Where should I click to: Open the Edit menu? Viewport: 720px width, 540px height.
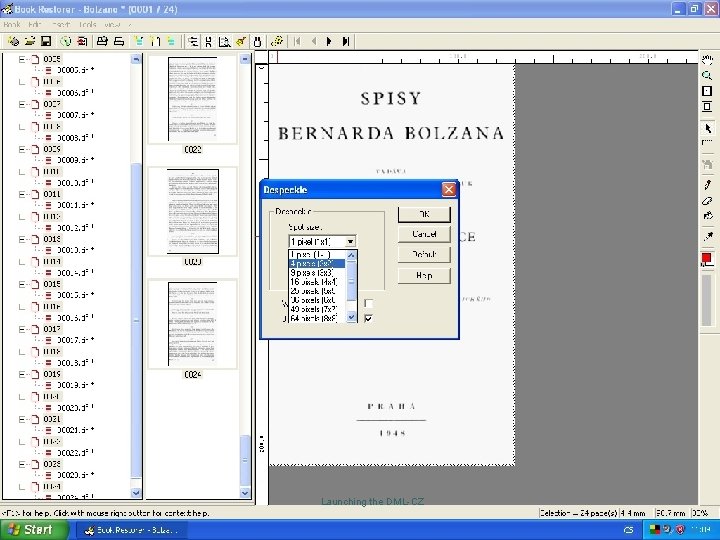tap(35, 25)
